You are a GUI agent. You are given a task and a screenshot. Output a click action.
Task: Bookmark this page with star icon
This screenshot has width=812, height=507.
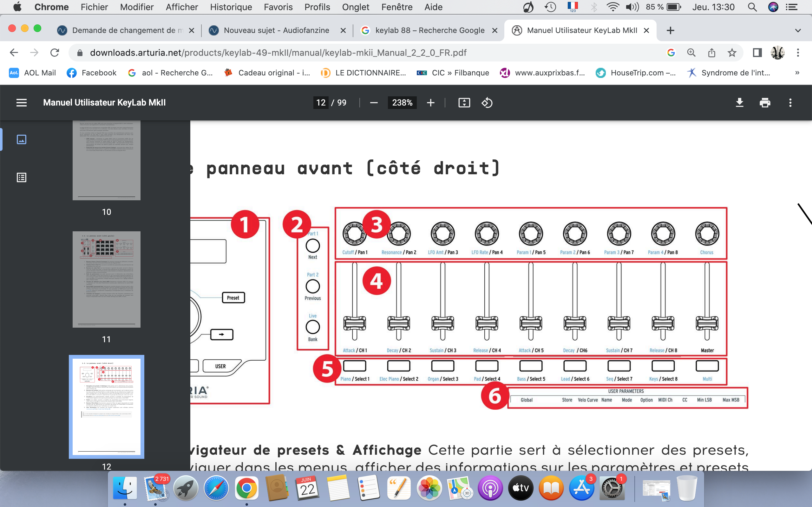732,53
